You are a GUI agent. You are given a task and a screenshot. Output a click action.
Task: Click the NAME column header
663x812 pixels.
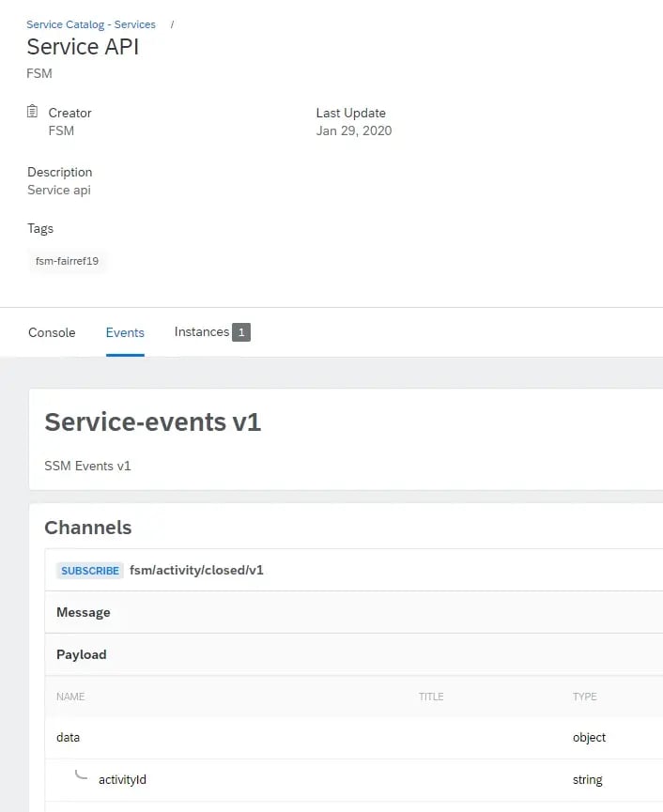coord(70,697)
